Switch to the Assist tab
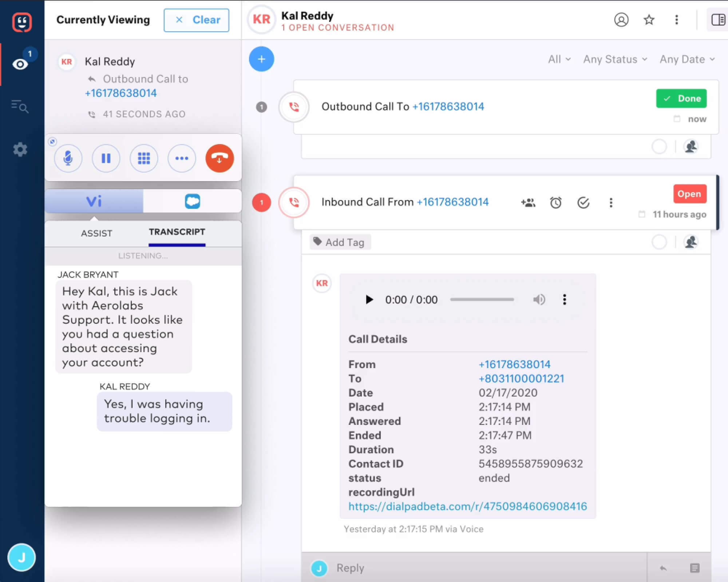728x582 pixels. coord(96,233)
